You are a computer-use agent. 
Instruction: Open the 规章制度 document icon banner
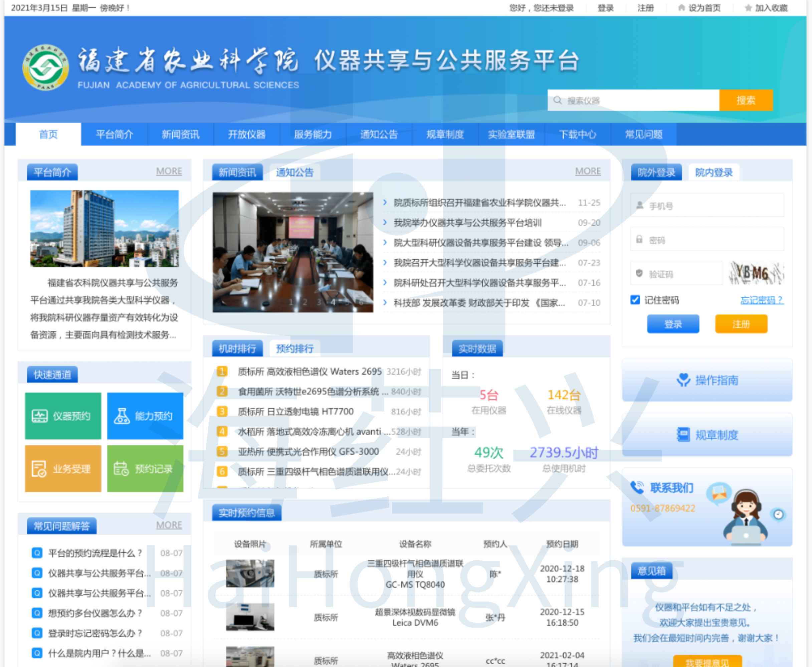point(707,435)
